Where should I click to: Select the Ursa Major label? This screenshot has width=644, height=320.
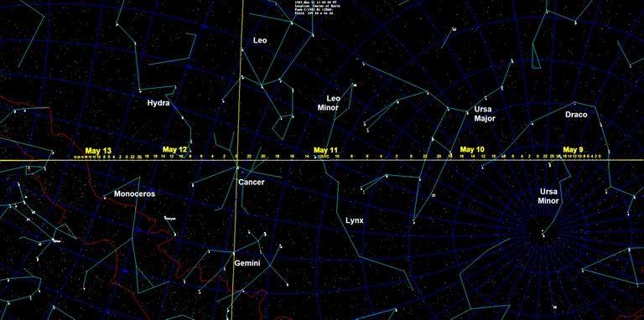[485, 114]
